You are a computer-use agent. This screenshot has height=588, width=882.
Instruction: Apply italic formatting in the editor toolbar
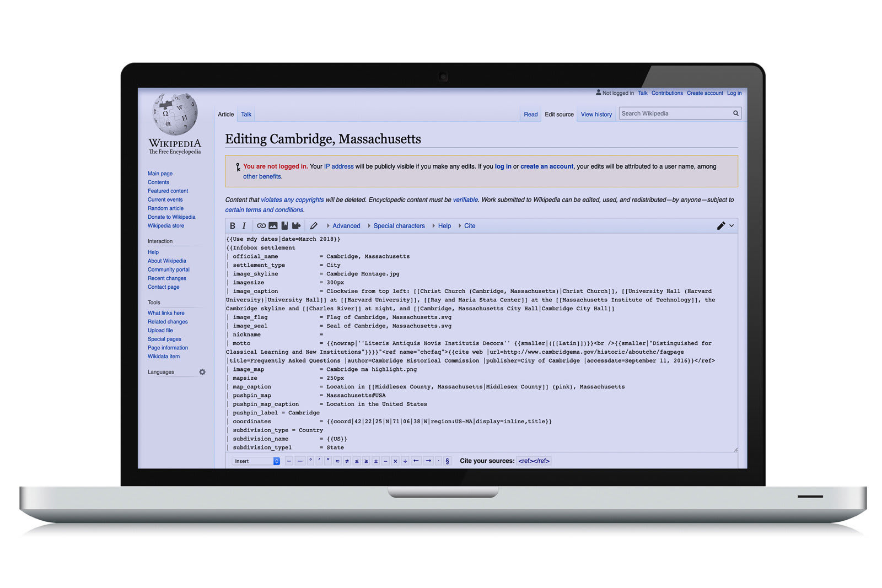point(244,226)
